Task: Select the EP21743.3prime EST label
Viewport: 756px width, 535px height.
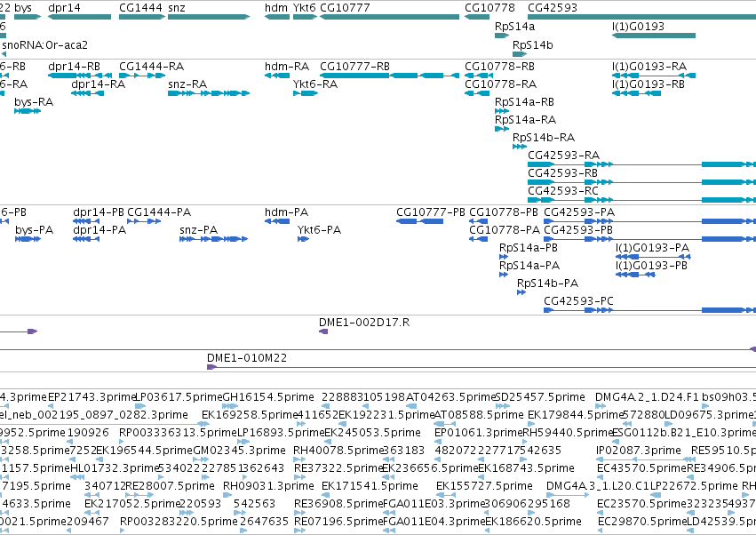Action: (92, 396)
